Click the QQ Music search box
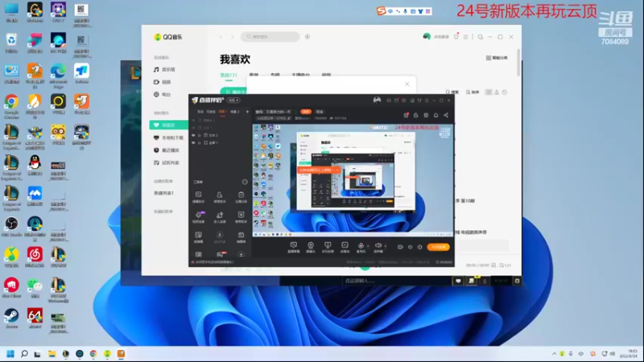Image resolution: width=644 pixels, height=362 pixels. pyautogui.click(x=270, y=36)
